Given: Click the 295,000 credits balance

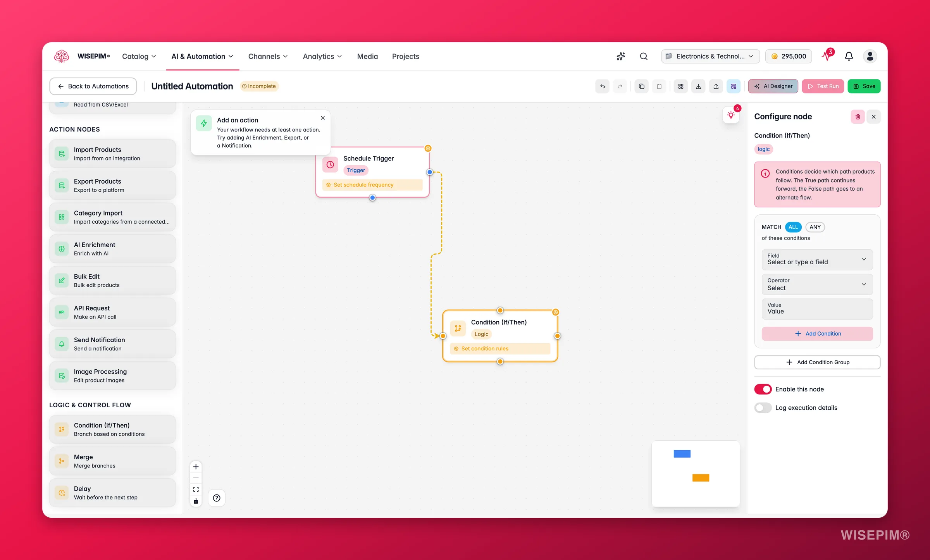Looking at the screenshot, I should [x=788, y=56].
